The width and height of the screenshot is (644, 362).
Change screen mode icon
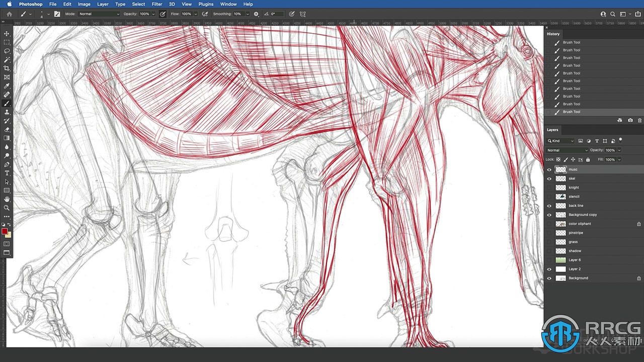(7, 252)
